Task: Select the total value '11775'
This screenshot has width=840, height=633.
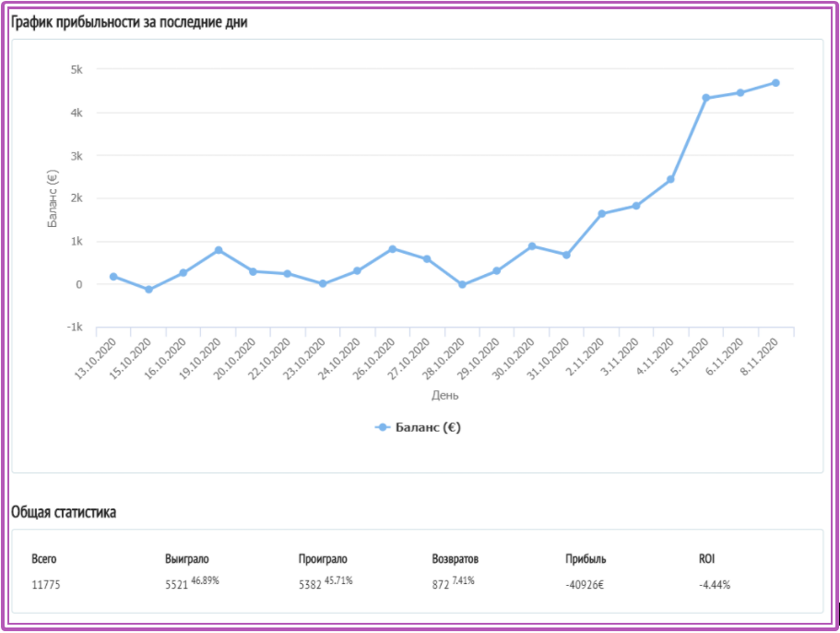Action: pyautogui.click(x=46, y=585)
